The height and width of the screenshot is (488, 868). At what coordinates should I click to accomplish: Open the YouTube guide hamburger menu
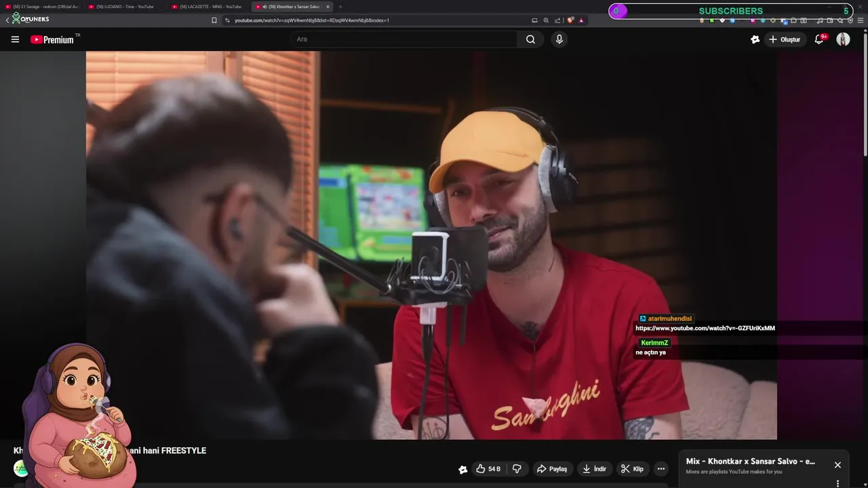[x=15, y=39]
